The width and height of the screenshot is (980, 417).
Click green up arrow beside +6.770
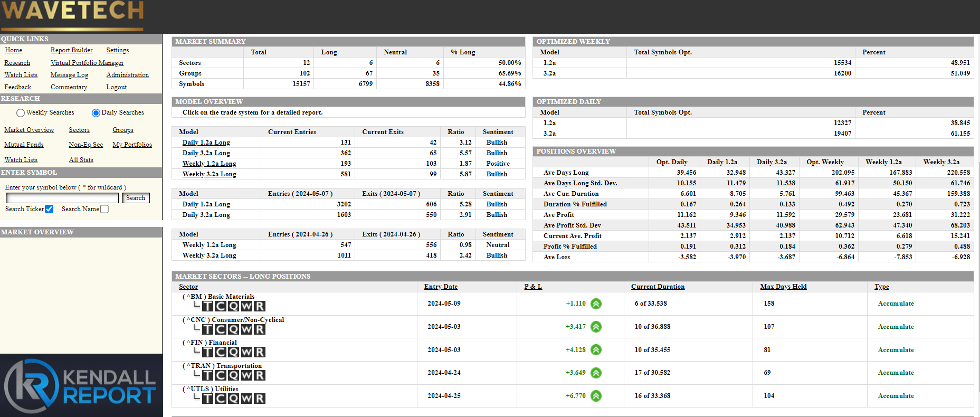(x=596, y=396)
